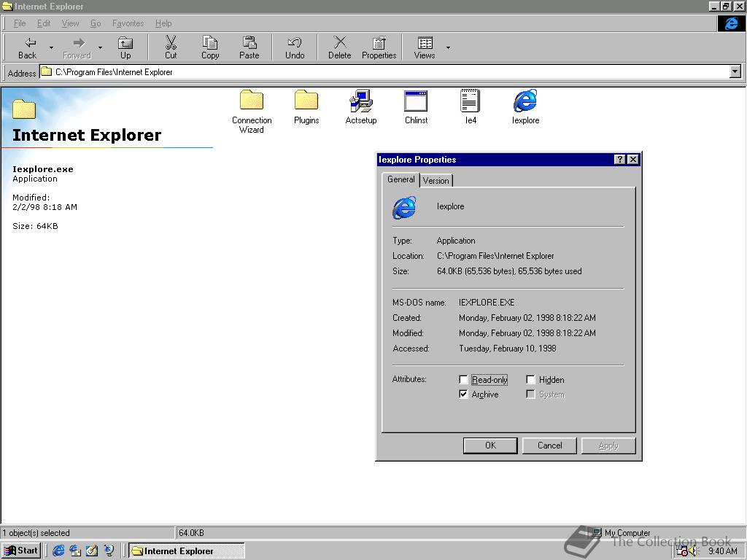Click the System attribute checkbox

(530, 394)
